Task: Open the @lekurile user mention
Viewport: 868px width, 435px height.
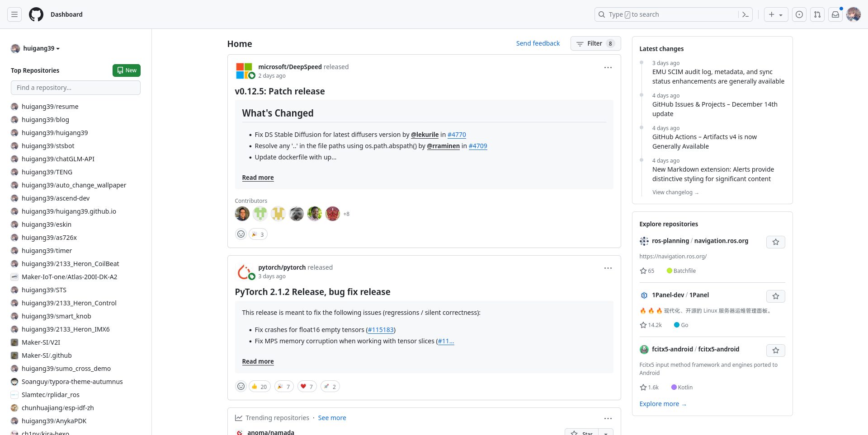Action: pos(425,135)
